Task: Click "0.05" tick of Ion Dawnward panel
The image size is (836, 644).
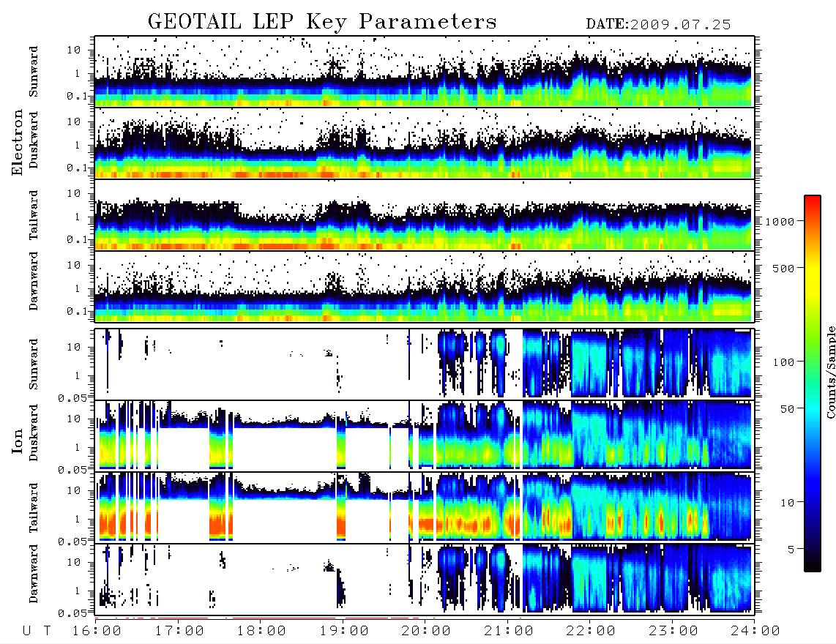Action: 72,613
